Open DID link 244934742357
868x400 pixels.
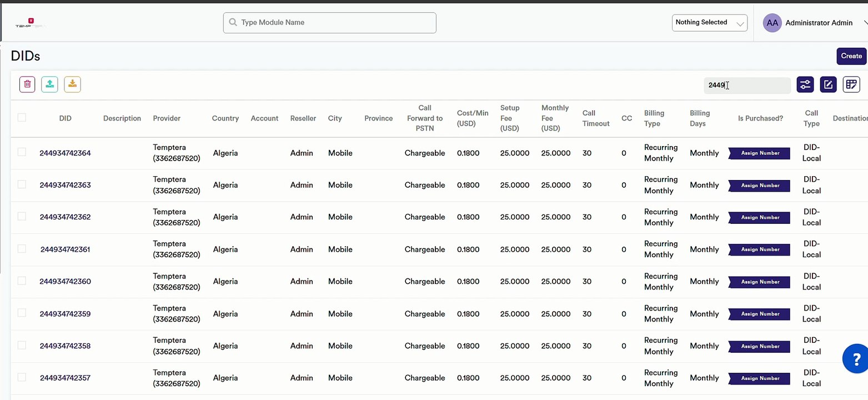[x=65, y=378]
